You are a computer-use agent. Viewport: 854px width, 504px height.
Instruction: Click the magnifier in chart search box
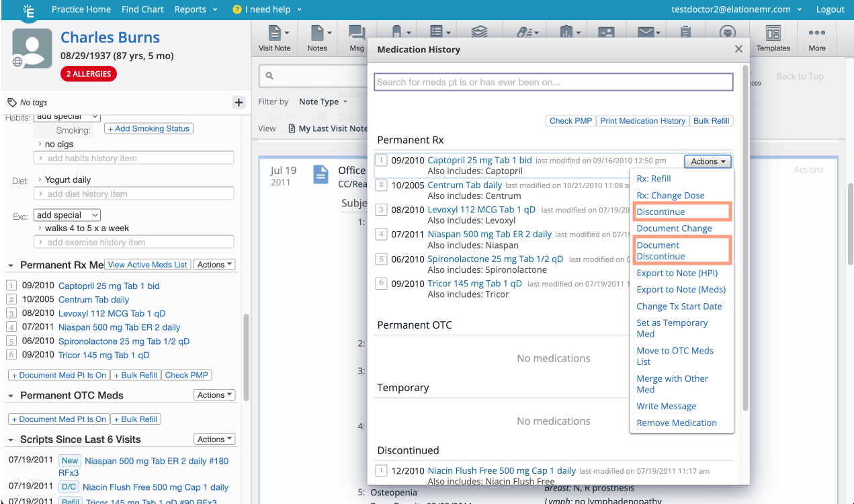(269, 76)
